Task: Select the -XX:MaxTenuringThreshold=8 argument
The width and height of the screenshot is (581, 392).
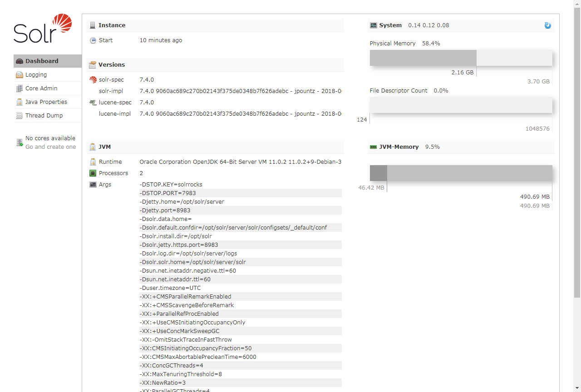Action: click(181, 374)
